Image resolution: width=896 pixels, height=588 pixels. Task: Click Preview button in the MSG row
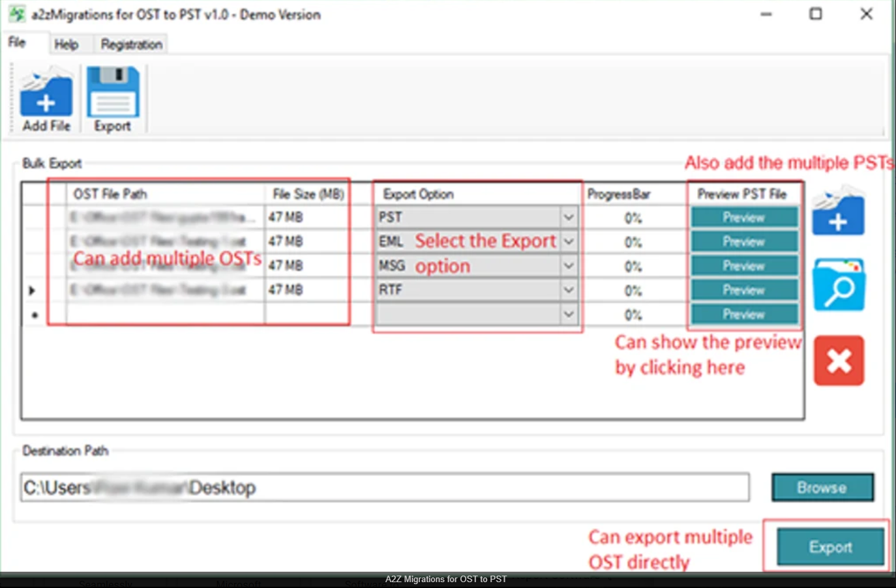pyautogui.click(x=744, y=265)
